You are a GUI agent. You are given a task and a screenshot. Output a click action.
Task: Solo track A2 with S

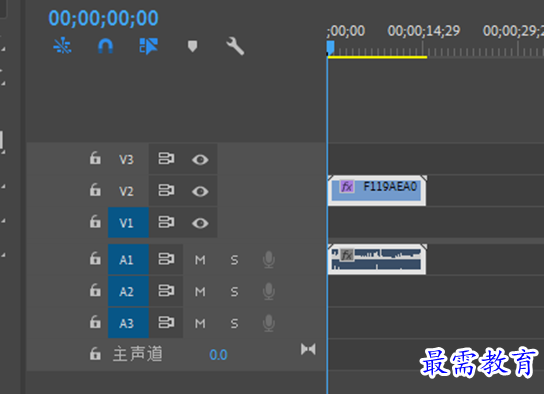(x=235, y=292)
